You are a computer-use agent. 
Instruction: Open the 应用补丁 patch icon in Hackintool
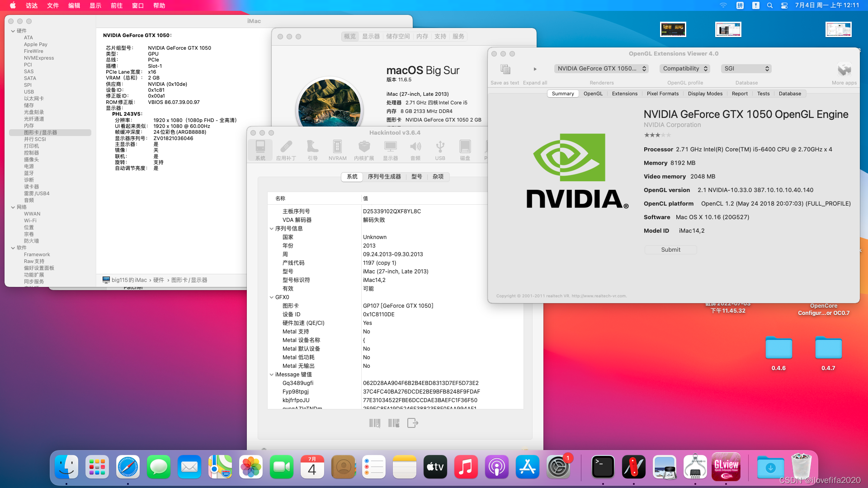(286, 147)
